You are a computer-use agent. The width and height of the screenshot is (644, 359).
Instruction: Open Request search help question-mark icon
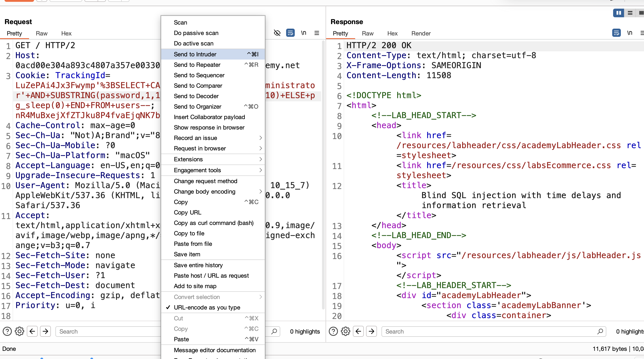(x=7, y=331)
